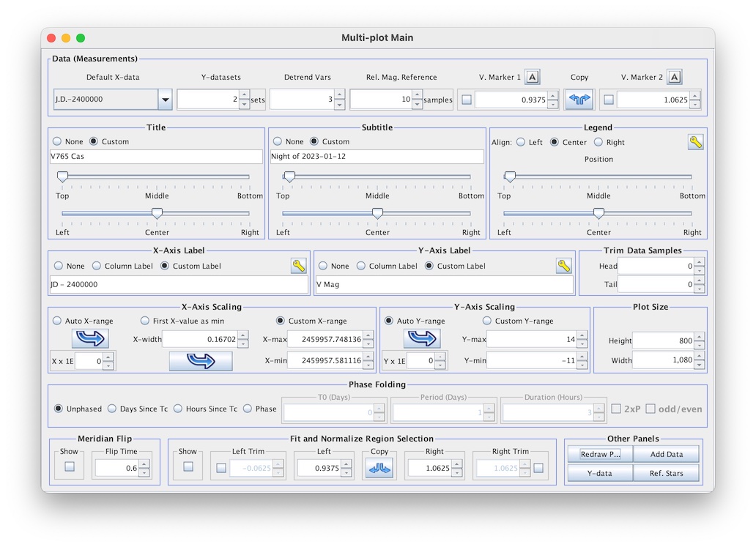Image resolution: width=756 pixels, height=547 pixels.
Task: Select Title None radio button
Action: (x=57, y=141)
